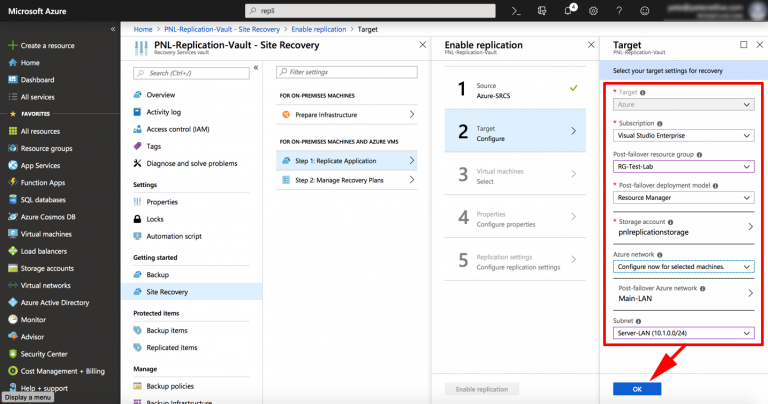Image resolution: width=768 pixels, height=404 pixels.
Task: Open the Azure network dropdown
Action: click(x=683, y=267)
